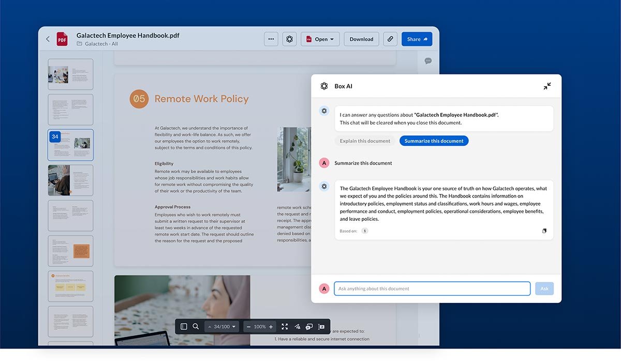The height and width of the screenshot is (364, 621).
Task: Click the Share button
Action: (417, 39)
